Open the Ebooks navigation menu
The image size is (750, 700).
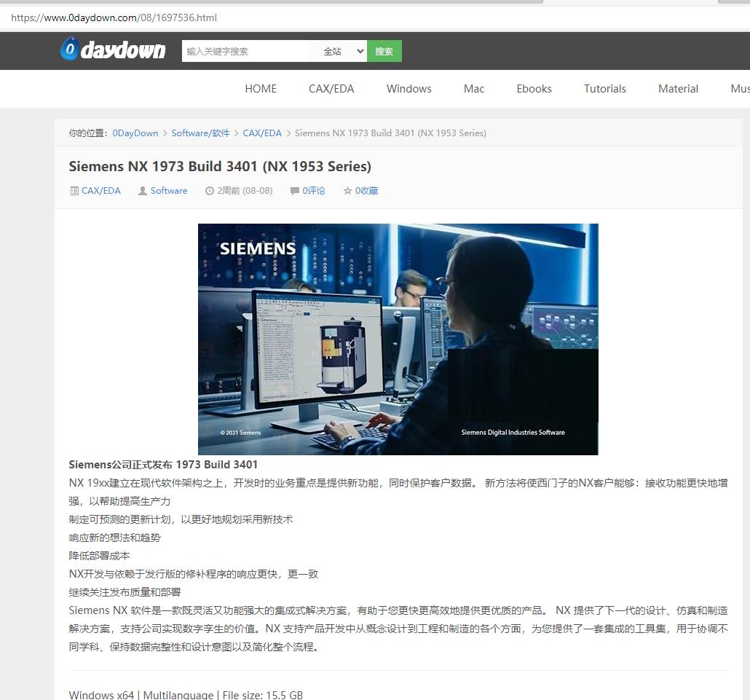[x=534, y=89]
